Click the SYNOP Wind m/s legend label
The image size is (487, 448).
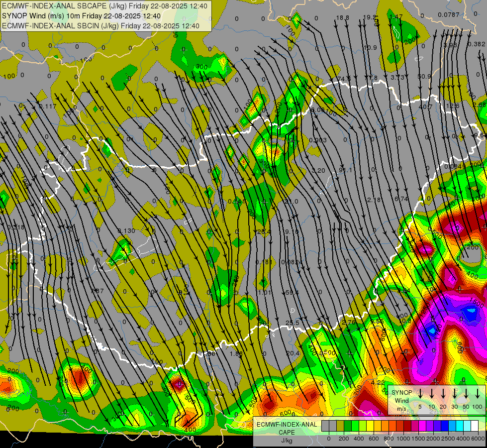coord(401,400)
